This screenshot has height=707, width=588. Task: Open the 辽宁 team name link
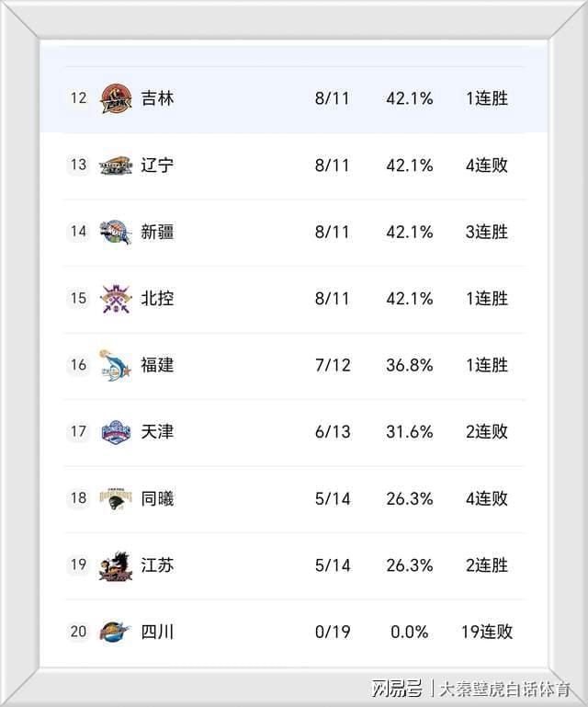point(157,165)
